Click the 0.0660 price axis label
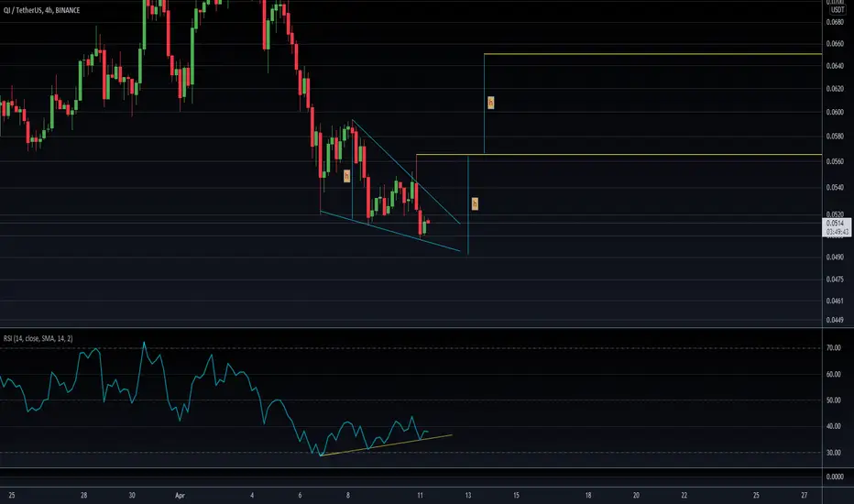Image resolution: width=854 pixels, height=504 pixels. (835, 44)
